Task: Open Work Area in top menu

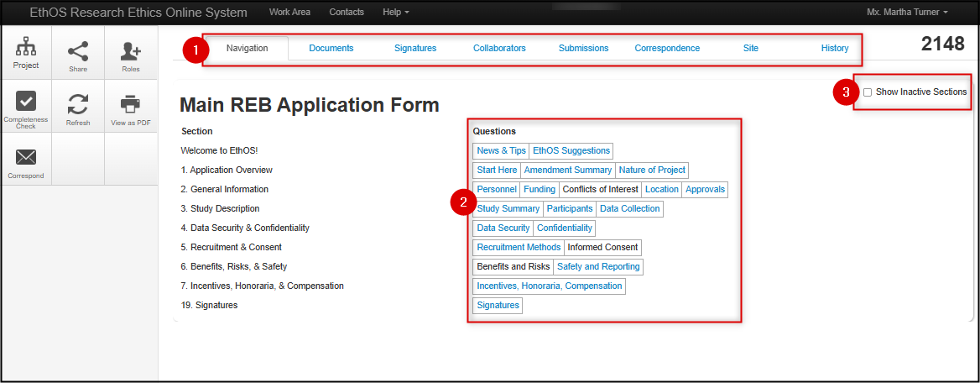Action: (289, 13)
